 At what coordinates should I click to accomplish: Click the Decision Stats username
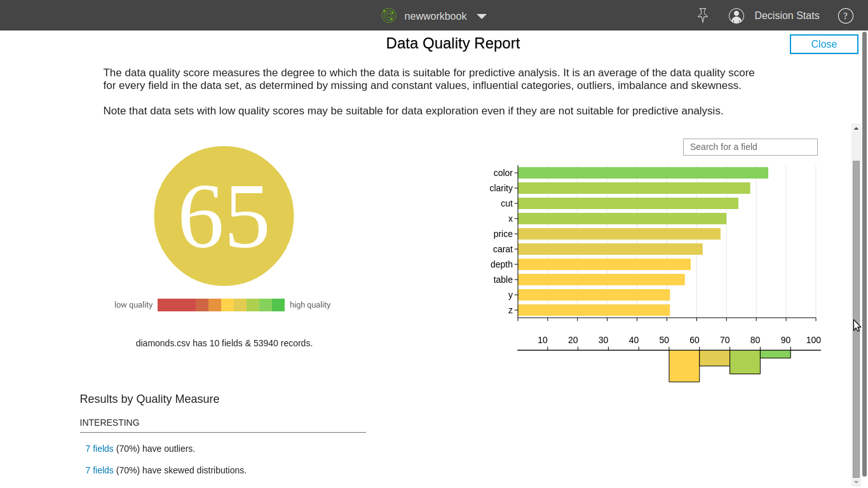787,16
